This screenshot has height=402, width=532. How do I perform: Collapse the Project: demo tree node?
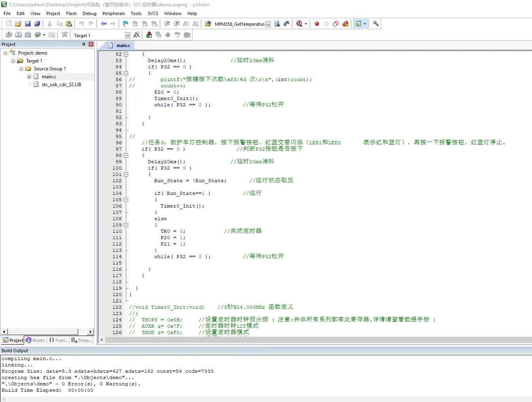pyautogui.click(x=6, y=53)
